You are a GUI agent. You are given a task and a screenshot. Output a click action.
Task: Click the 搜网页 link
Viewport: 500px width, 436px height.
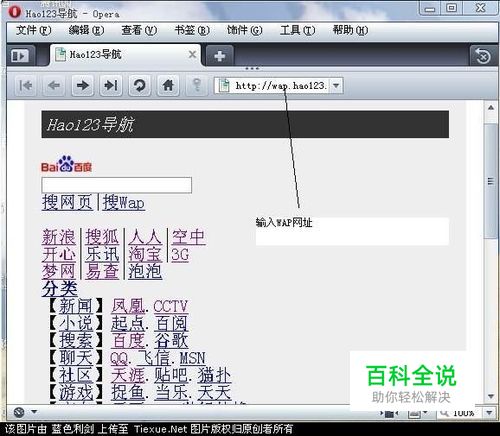tap(67, 202)
